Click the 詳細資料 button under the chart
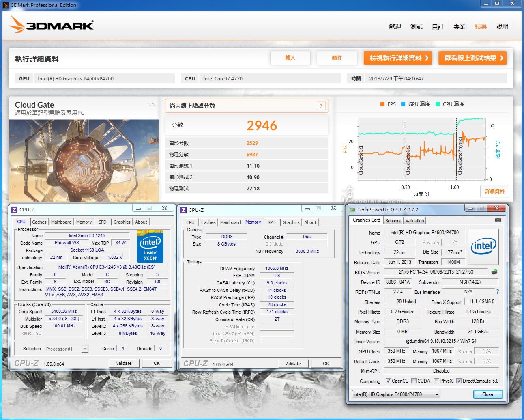Viewport: 524px width, 420px height. pos(495,191)
